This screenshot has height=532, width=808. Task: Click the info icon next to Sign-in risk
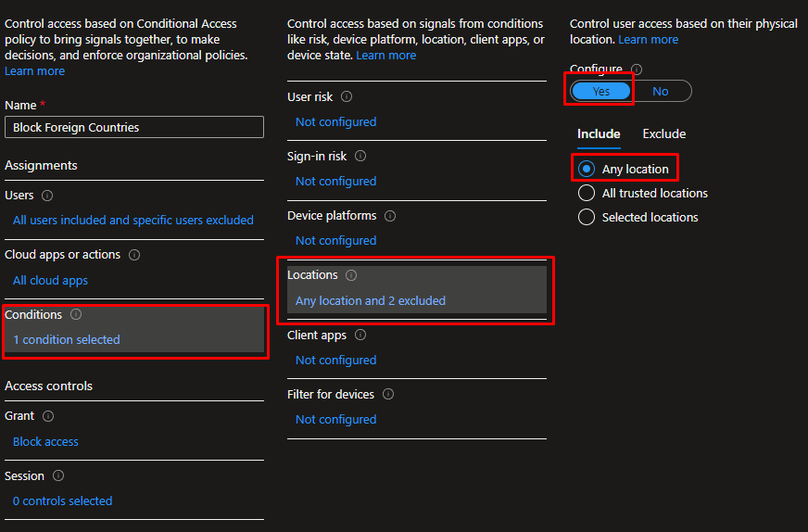(x=360, y=156)
